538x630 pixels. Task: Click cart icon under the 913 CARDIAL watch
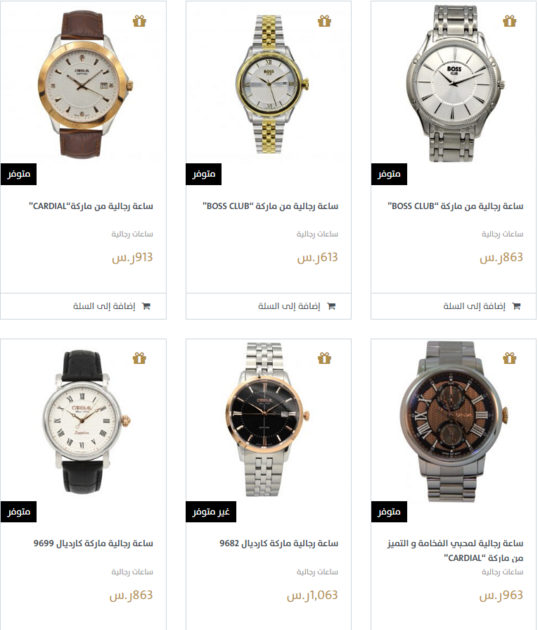coord(146,306)
